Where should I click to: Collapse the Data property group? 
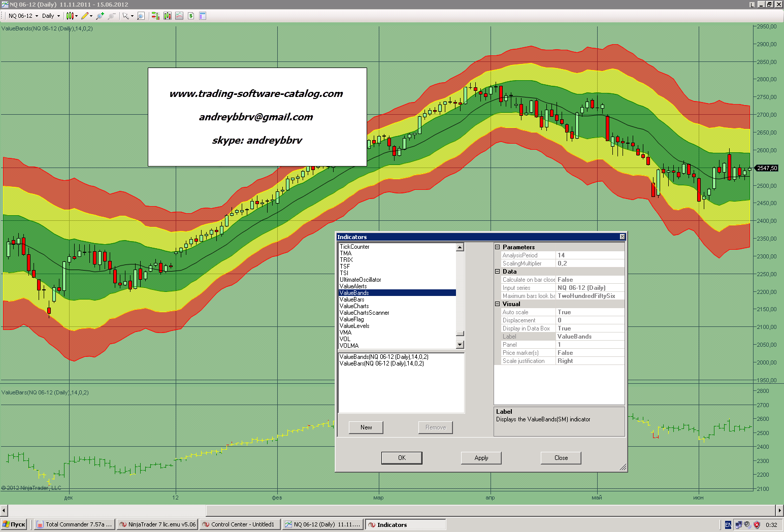tap(498, 272)
